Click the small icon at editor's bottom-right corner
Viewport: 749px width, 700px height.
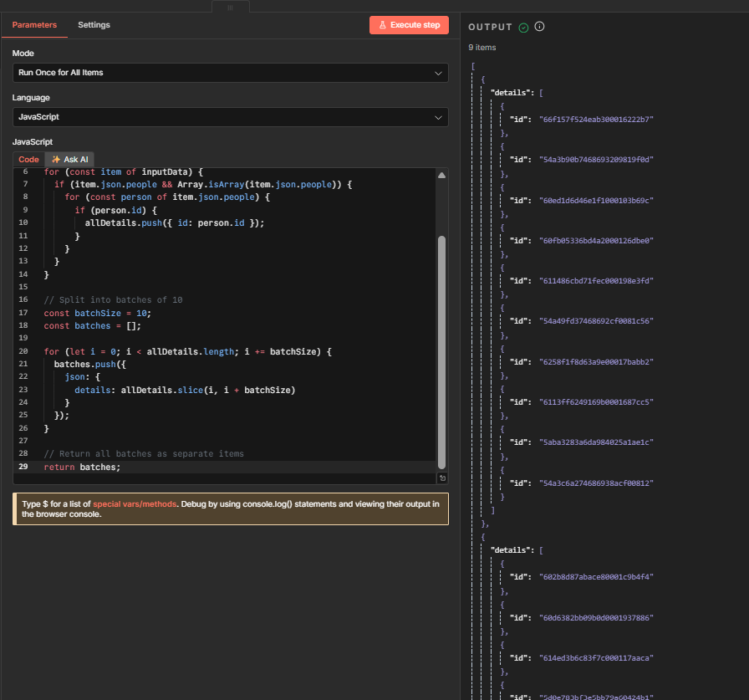442,478
